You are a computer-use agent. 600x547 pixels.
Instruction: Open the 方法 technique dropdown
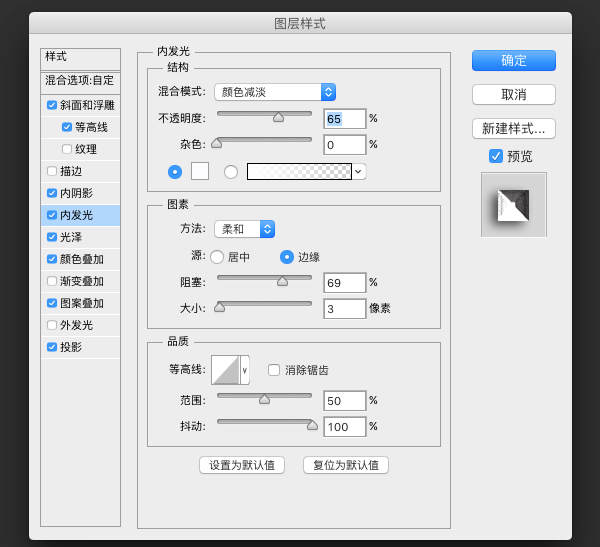tap(245, 229)
